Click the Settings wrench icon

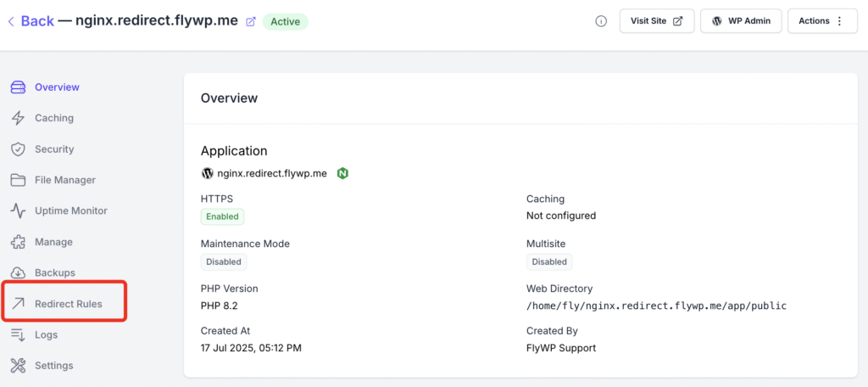pyautogui.click(x=19, y=366)
